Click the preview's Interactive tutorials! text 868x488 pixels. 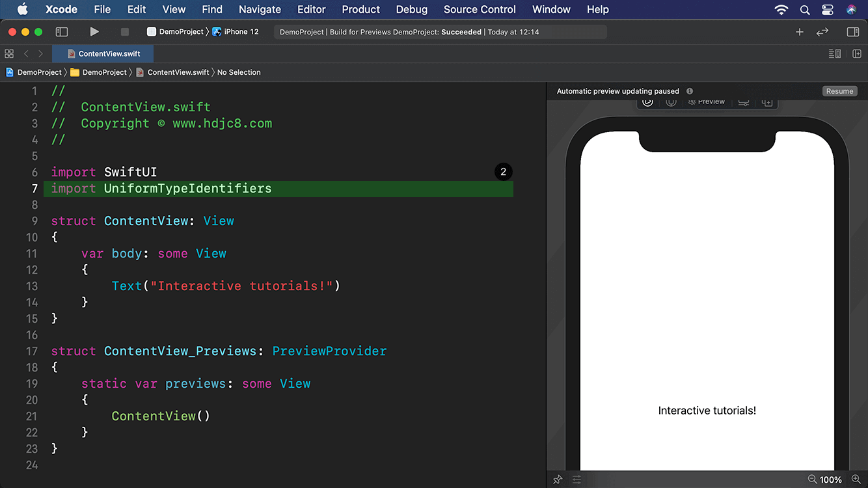coord(707,411)
